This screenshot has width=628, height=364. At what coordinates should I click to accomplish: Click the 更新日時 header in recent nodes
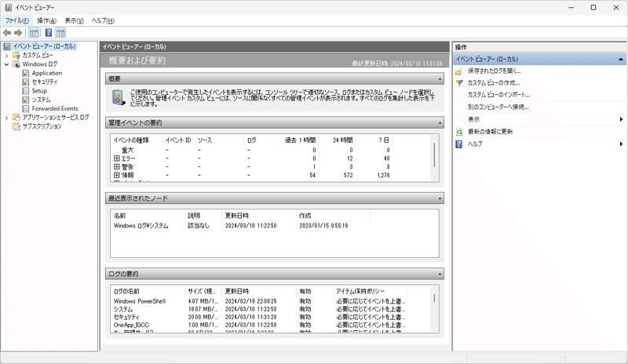[x=259, y=216]
